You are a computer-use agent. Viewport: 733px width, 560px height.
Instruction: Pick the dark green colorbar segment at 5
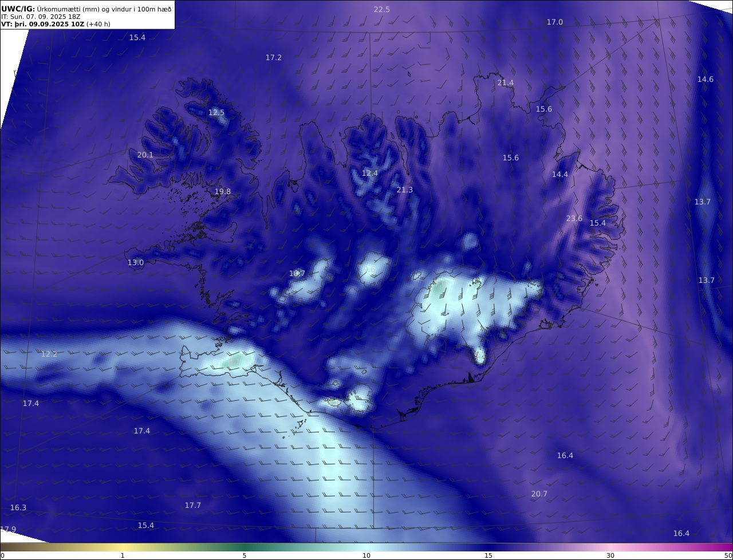coord(245,547)
